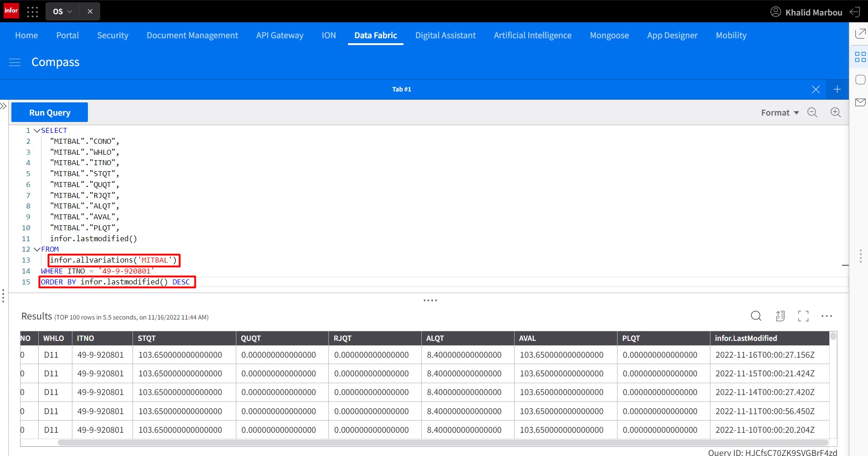The width and height of the screenshot is (868, 456).
Task: Open the Security menu
Action: point(112,35)
